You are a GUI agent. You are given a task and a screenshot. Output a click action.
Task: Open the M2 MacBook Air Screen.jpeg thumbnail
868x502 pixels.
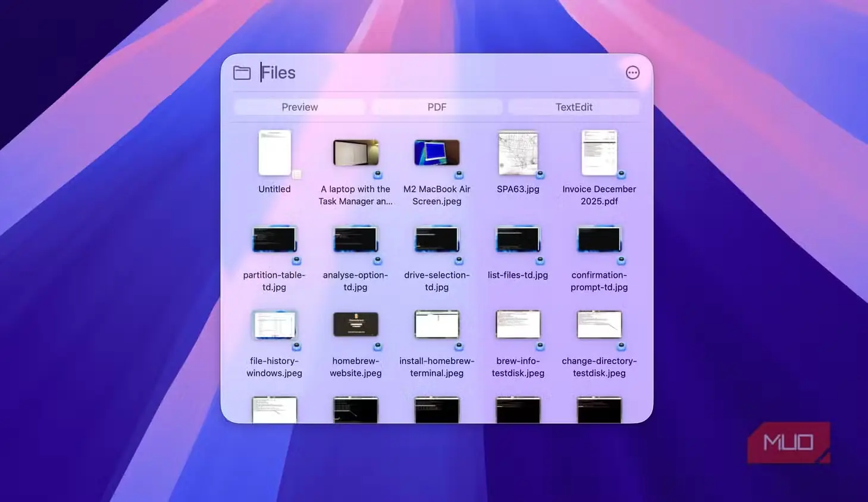tap(437, 153)
